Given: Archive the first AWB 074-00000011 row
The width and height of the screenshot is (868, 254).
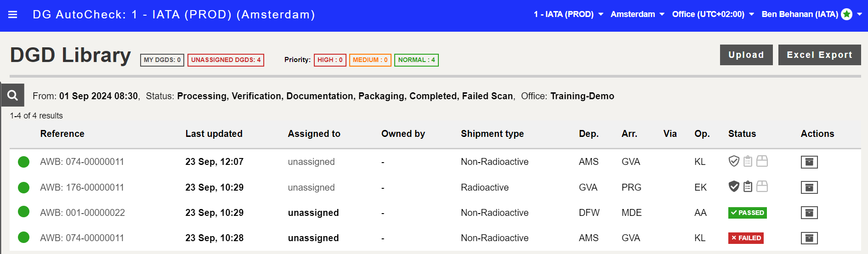Looking at the screenshot, I should [809, 162].
